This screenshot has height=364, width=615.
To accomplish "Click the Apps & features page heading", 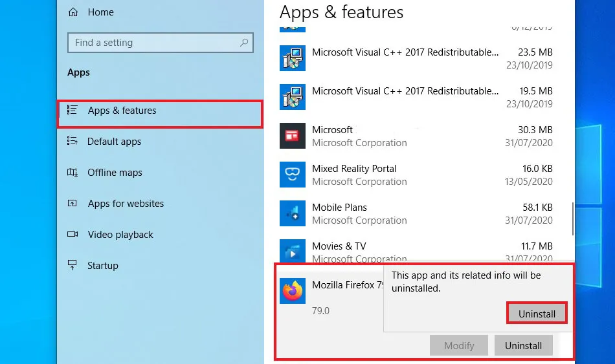I will tap(341, 12).
